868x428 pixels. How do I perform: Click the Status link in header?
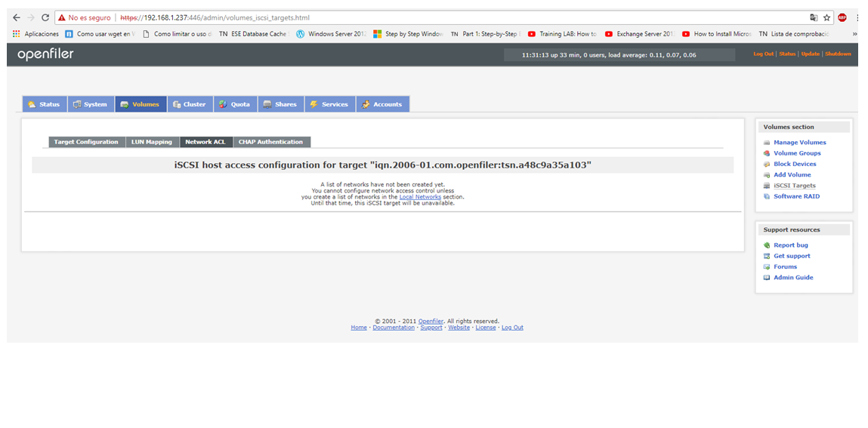(x=787, y=54)
